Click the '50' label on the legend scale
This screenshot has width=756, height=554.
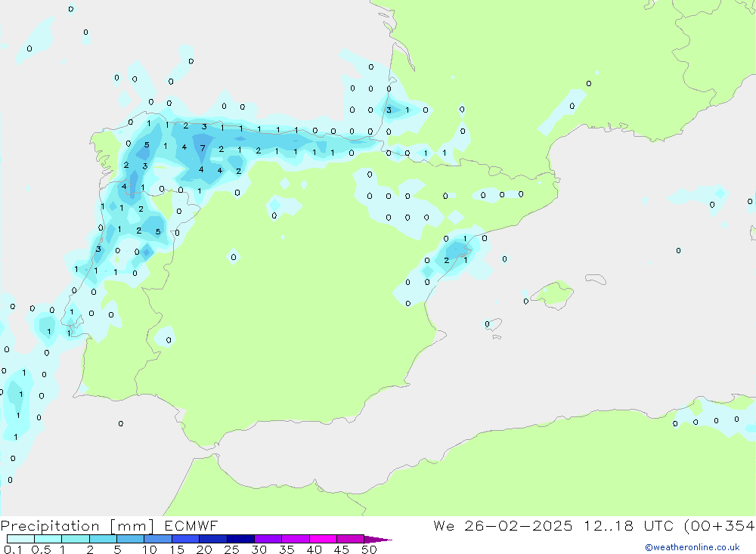[368, 550]
